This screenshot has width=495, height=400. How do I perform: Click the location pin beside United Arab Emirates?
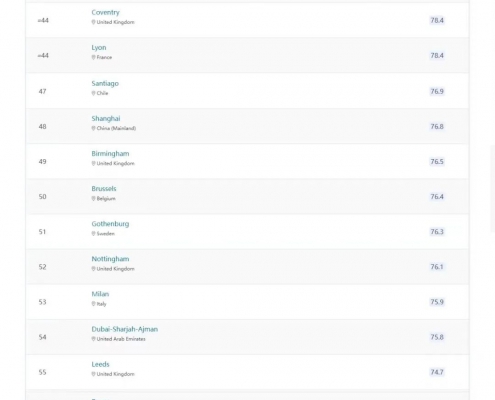(x=93, y=339)
